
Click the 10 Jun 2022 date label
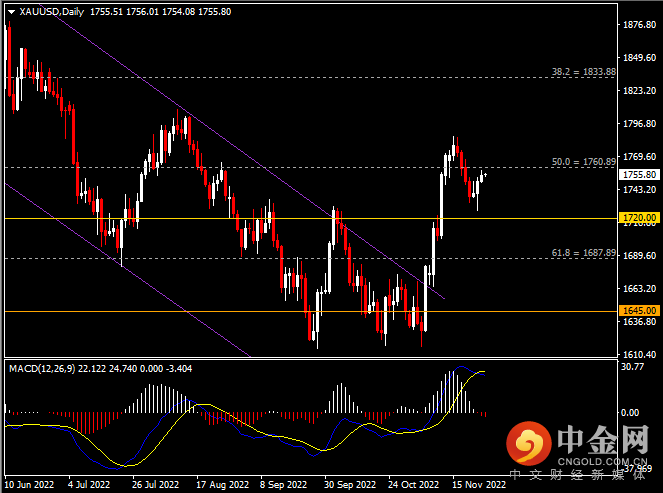point(30,485)
